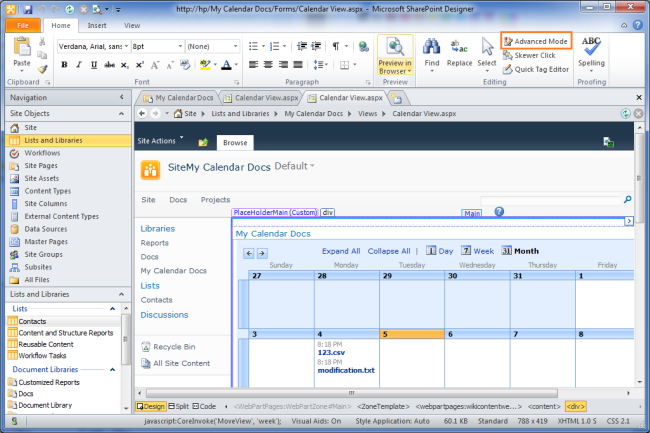Image resolution: width=650 pixels, height=433 pixels.
Task: Apply the yellow text highlight color
Action: (205, 65)
